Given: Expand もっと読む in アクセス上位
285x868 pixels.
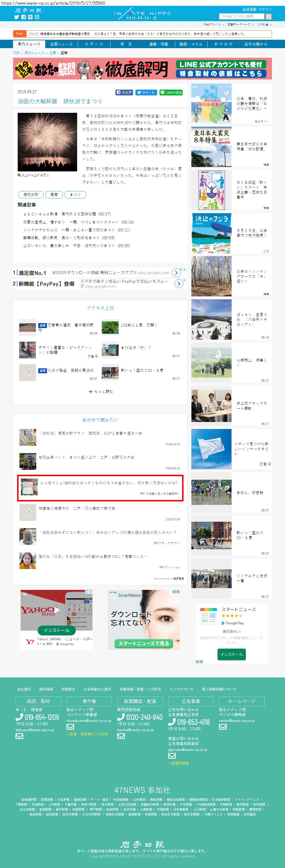Looking at the screenshot, I should pyautogui.click(x=101, y=392).
